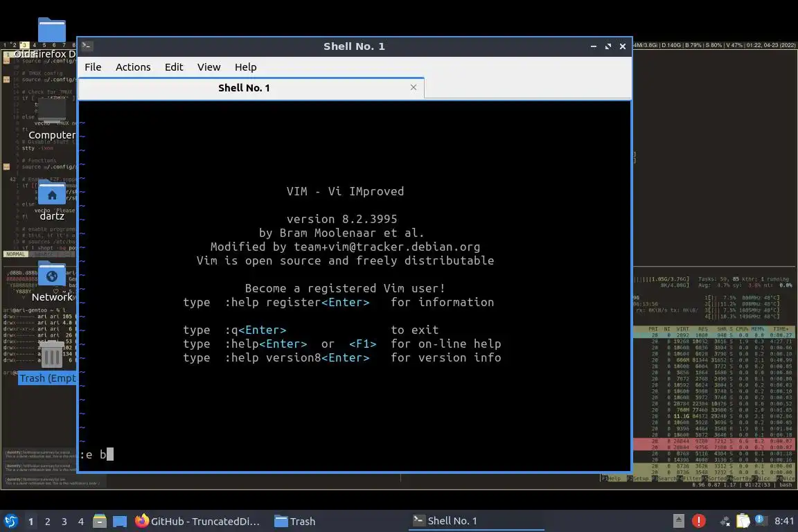Screen dimensions: 798x532
Task: Click ':q<Enter>' exit hint in Vim
Action: pos(256,330)
